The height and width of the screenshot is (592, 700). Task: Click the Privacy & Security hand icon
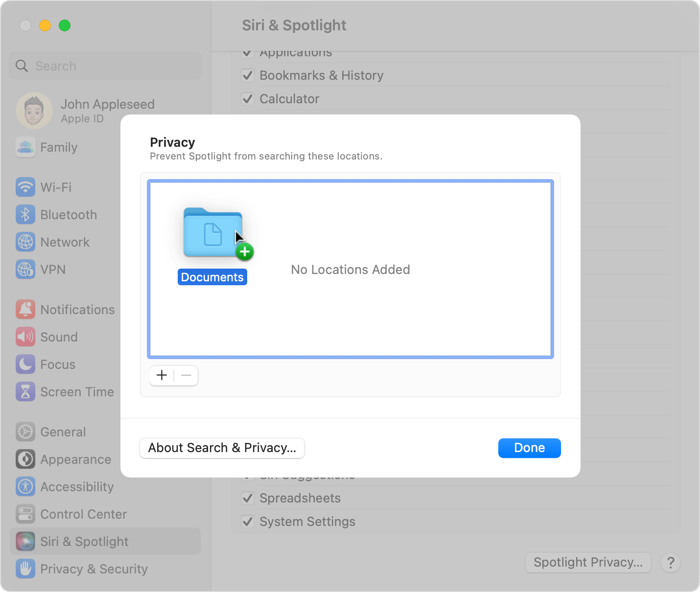(25, 569)
